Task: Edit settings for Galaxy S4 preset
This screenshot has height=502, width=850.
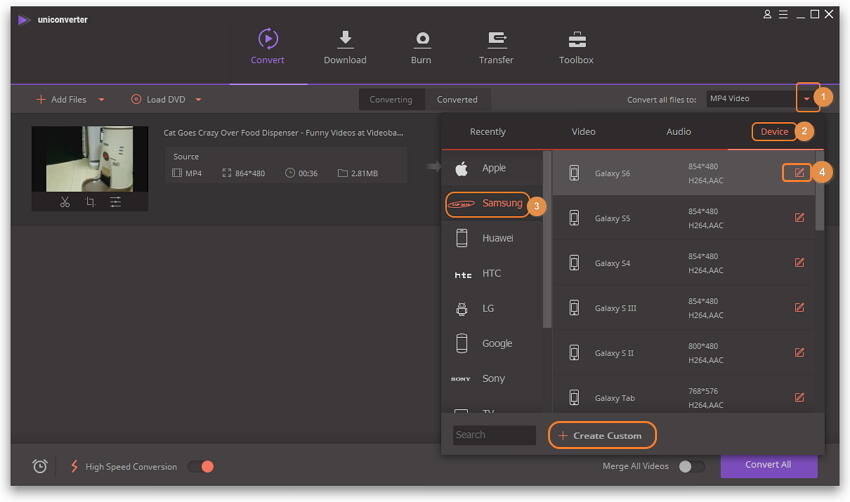Action: tap(799, 262)
